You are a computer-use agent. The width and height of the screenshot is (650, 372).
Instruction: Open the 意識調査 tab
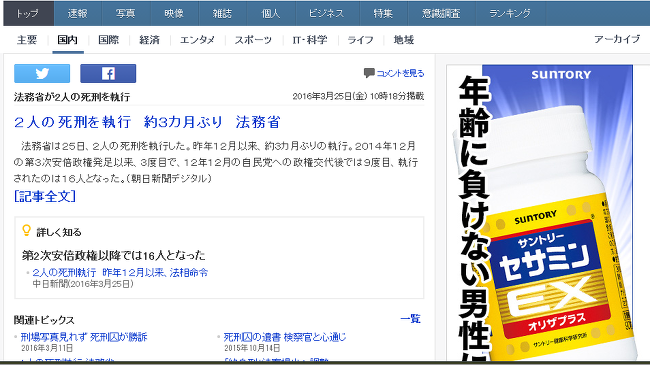click(442, 13)
